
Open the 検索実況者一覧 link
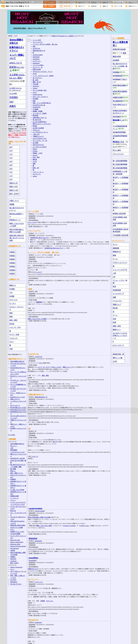[118, 354]
